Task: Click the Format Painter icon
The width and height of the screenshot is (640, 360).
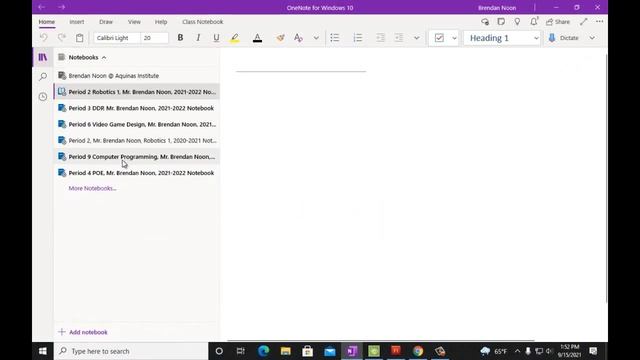Action: [280, 38]
